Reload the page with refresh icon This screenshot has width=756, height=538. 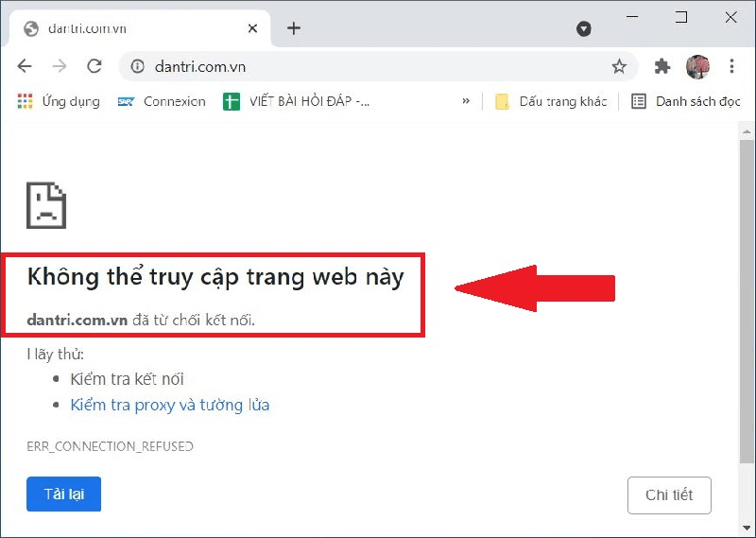[94, 65]
